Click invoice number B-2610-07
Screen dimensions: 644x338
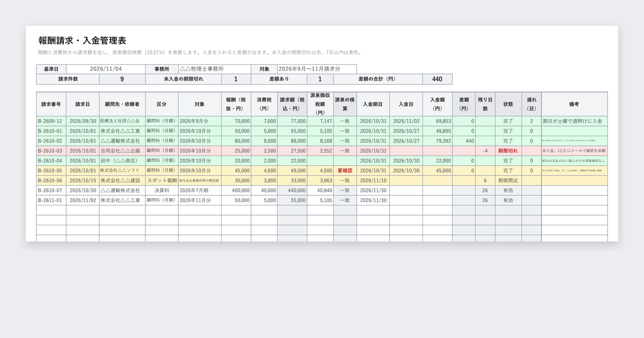(51, 190)
